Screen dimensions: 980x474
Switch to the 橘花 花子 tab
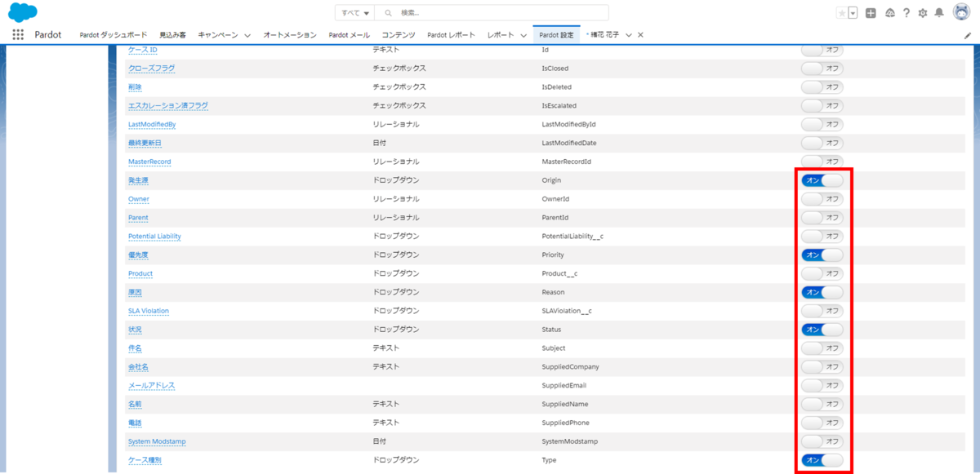pos(604,35)
